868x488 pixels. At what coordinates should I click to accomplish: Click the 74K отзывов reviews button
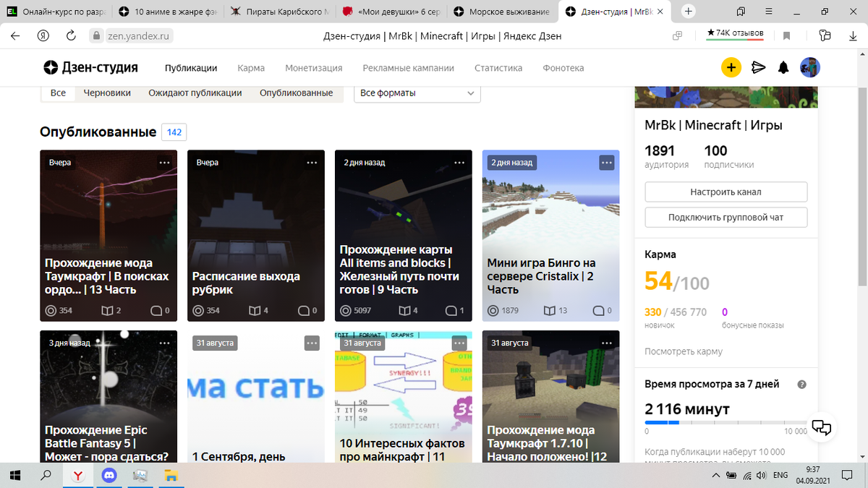(x=736, y=34)
